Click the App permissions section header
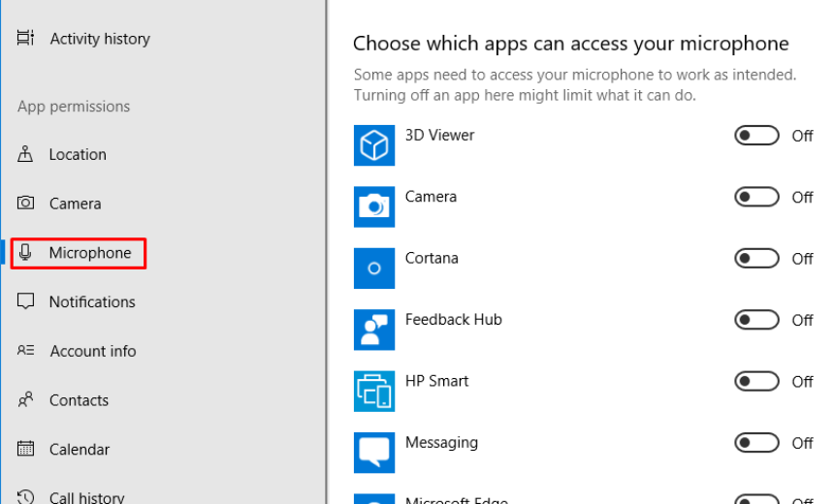The height and width of the screenshot is (504, 834). point(74,107)
